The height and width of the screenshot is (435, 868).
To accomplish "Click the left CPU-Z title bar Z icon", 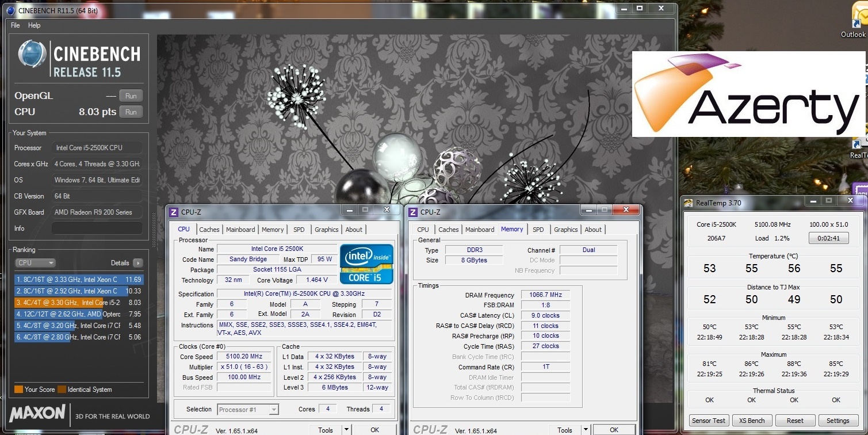I will 174,212.
